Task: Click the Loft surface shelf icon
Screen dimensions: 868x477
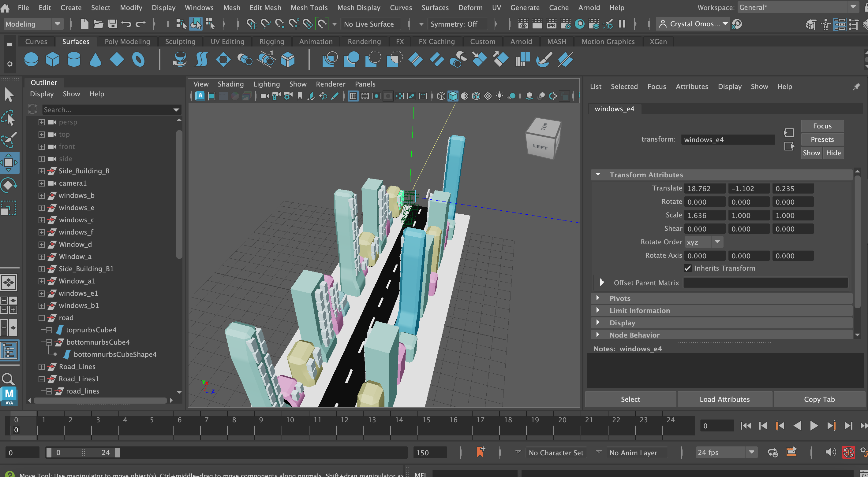Action: point(201,60)
